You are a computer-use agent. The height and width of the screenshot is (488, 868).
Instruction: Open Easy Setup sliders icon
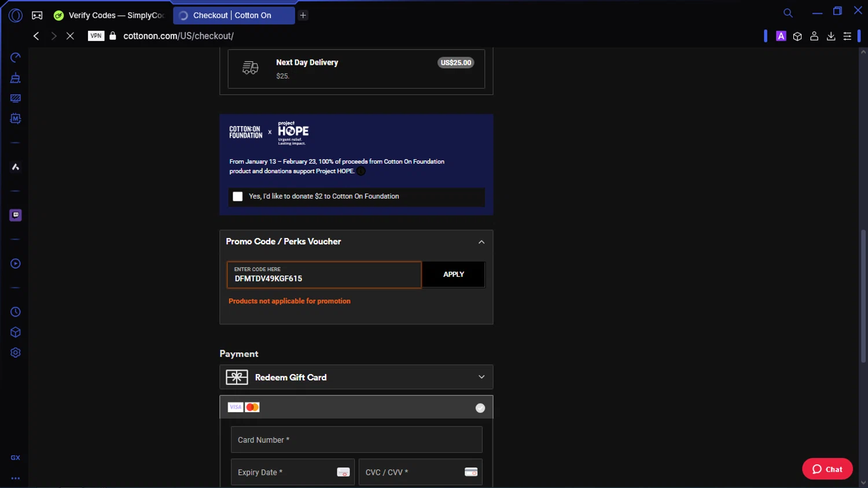pyautogui.click(x=847, y=36)
